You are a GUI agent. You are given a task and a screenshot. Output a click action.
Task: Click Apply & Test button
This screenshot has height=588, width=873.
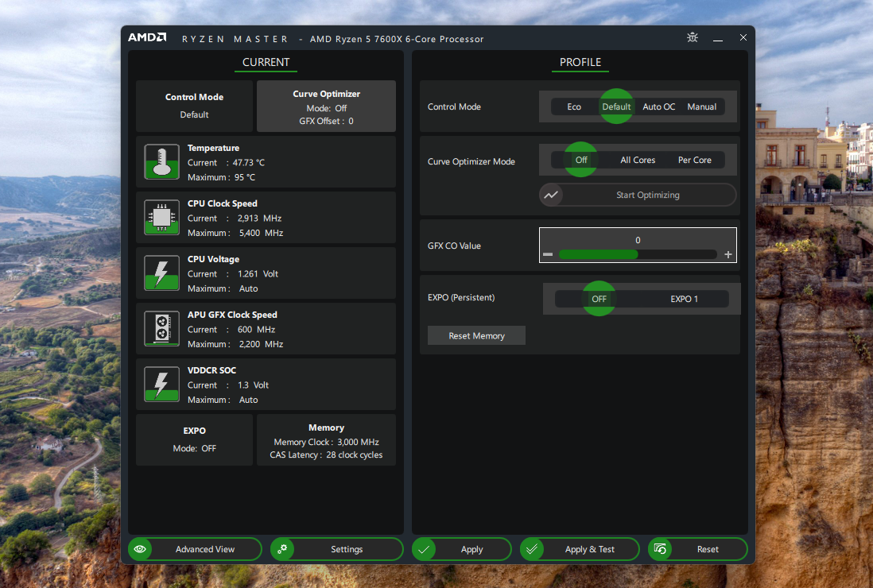click(580, 549)
